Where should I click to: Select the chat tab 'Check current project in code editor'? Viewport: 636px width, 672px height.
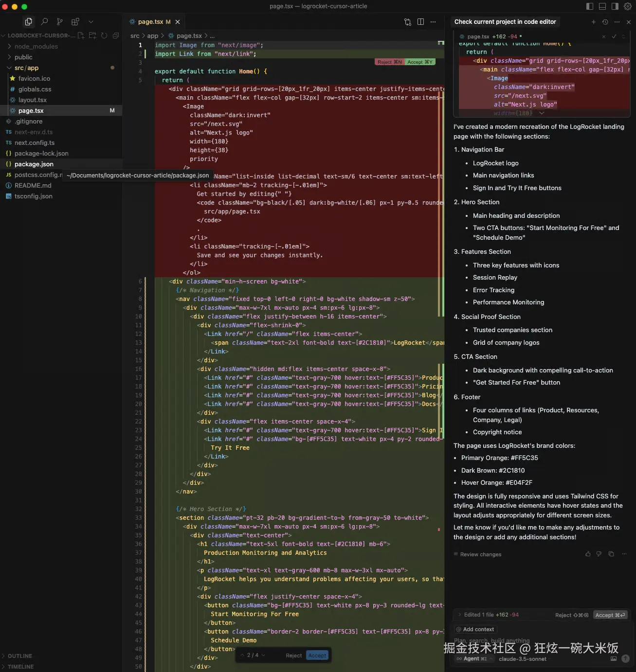(505, 22)
